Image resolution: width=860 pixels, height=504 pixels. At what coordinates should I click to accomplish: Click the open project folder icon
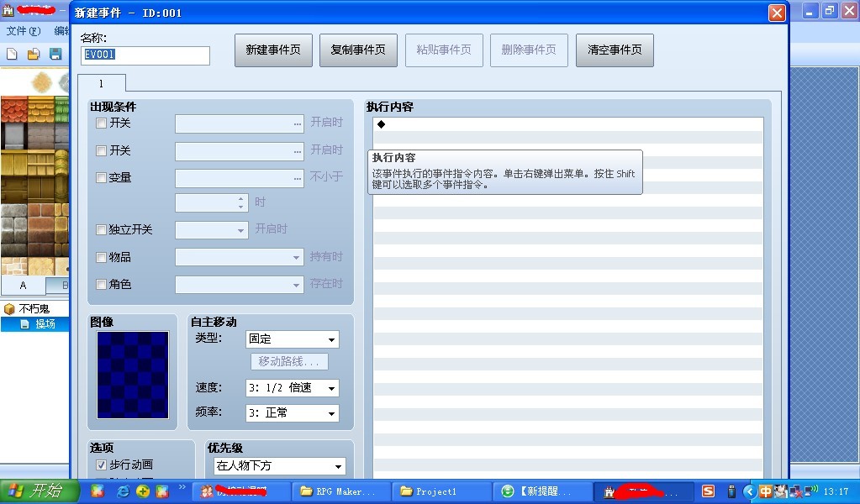point(34,54)
